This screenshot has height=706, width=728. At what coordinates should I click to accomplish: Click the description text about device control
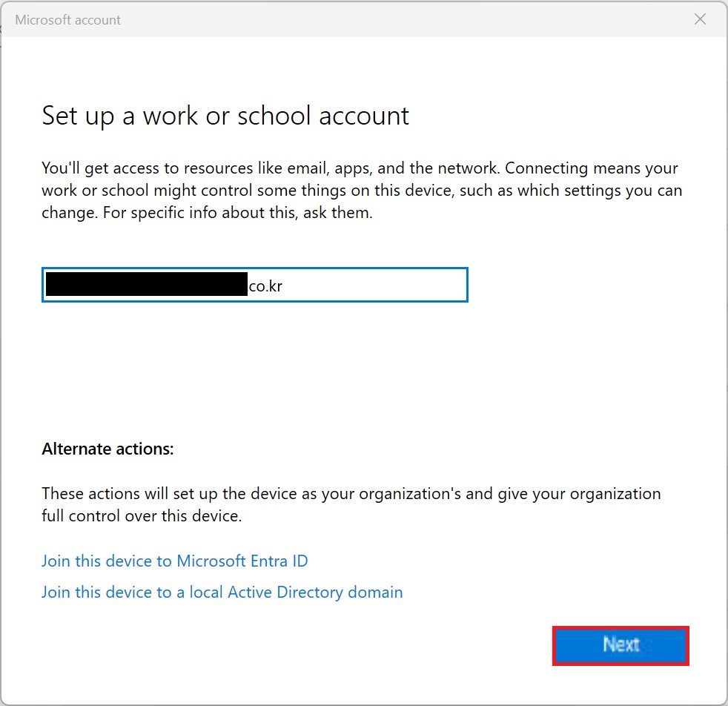click(x=362, y=190)
